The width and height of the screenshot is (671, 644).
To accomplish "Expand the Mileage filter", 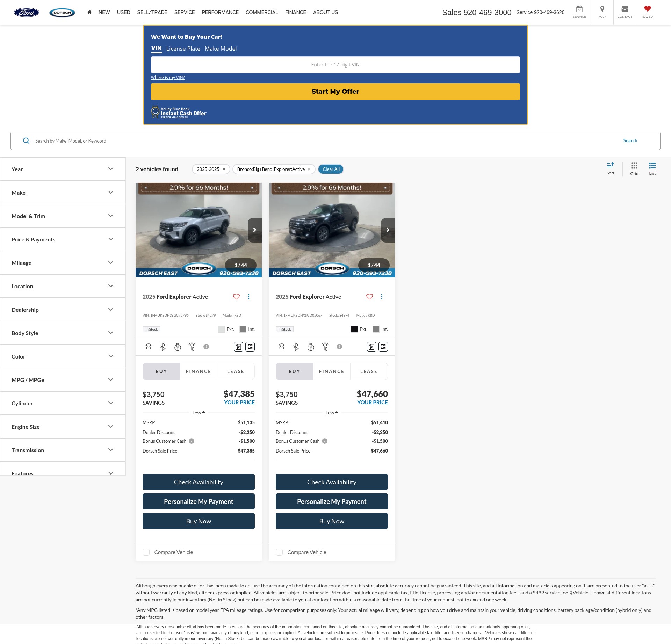I will click(63, 263).
